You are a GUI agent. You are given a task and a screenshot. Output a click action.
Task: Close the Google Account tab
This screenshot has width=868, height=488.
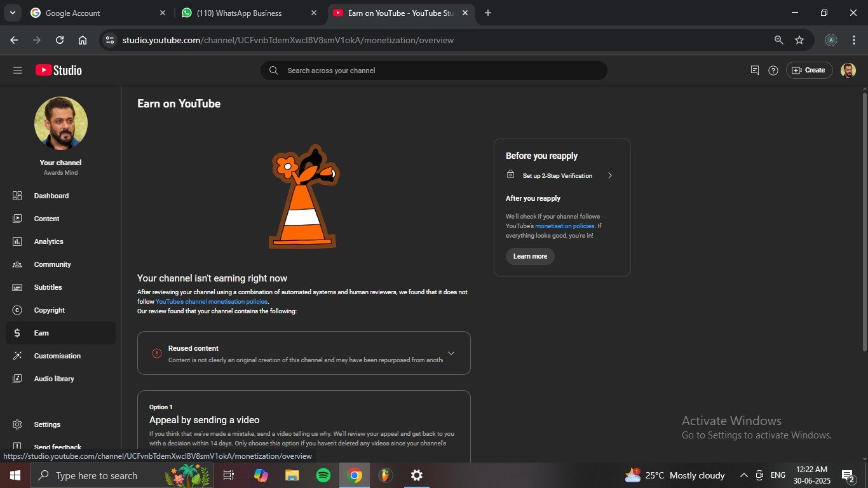click(163, 13)
